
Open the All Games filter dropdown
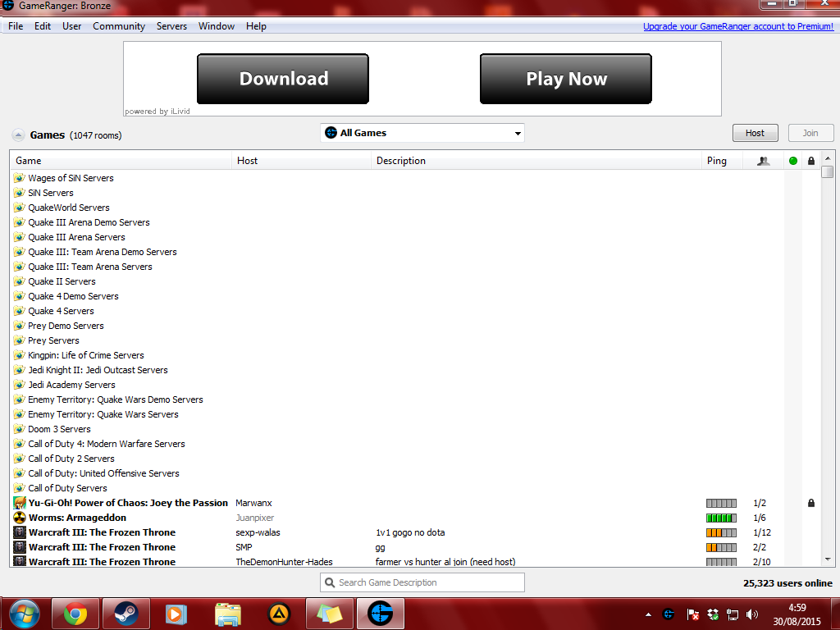[x=422, y=133]
